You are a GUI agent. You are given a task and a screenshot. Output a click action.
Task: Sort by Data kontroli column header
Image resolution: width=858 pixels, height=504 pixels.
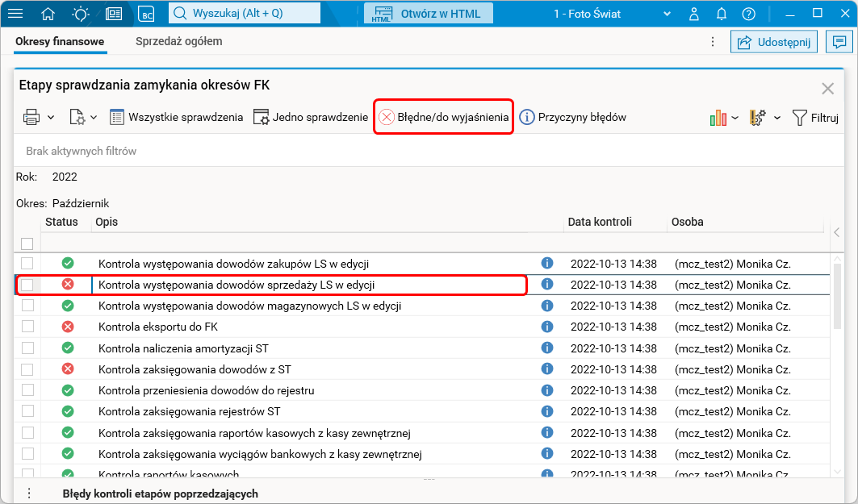coord(600,222)
